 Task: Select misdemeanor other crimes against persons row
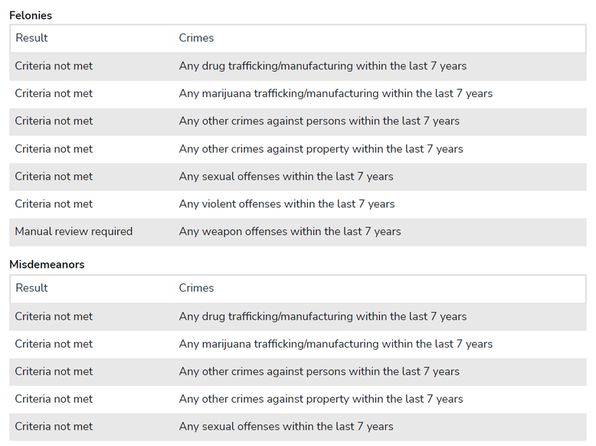[x=298, y=372]
